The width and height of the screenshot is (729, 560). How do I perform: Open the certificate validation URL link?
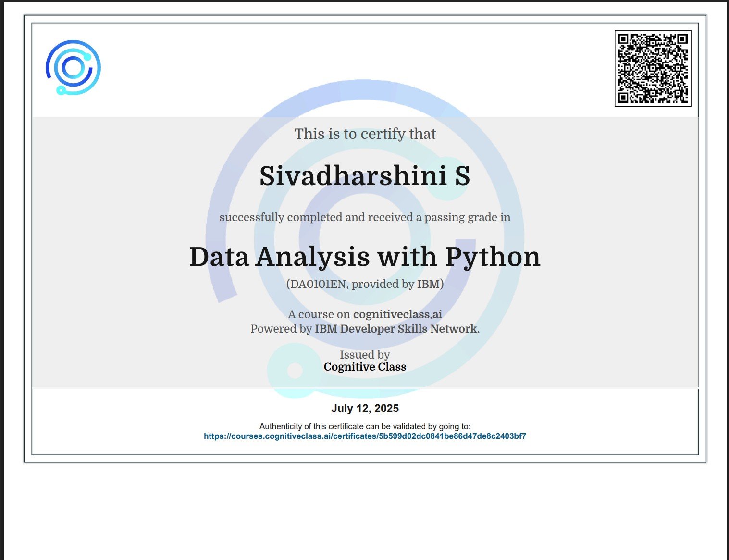pyautogui.click(x=365, y=436)
